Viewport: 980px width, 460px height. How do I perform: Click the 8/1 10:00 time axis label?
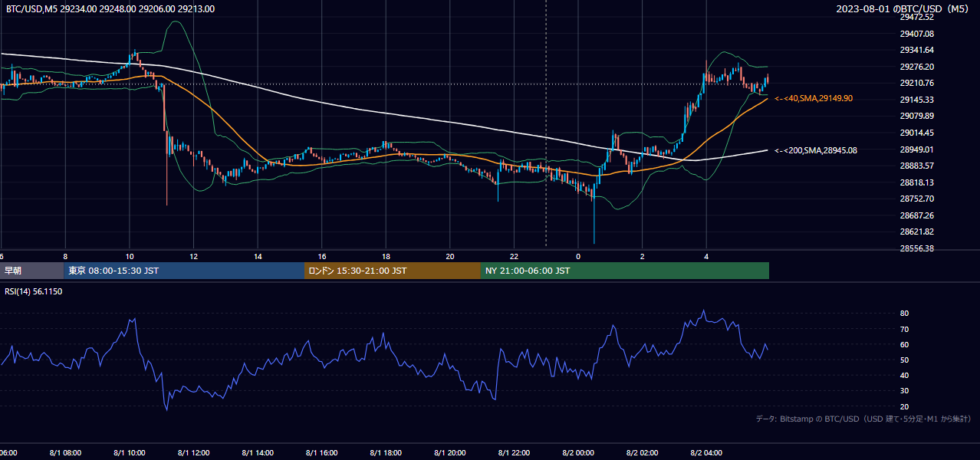[x=130, y=453]
